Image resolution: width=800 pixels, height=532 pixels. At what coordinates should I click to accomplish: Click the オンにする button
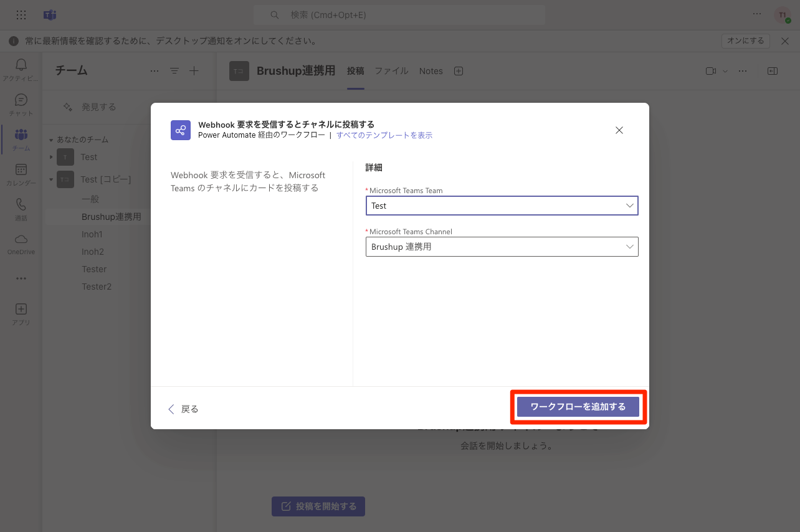[x=746, y=40]
